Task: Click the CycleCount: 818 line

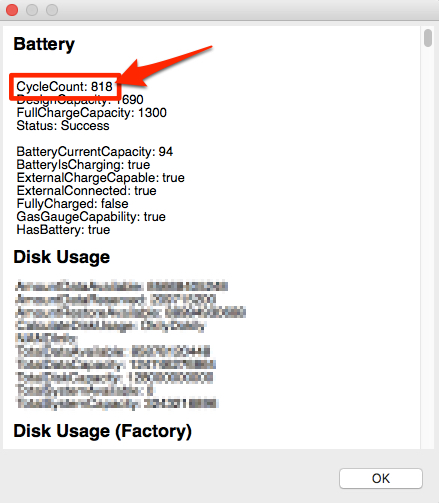Action: pyautogui.click(x=64, y=87)
